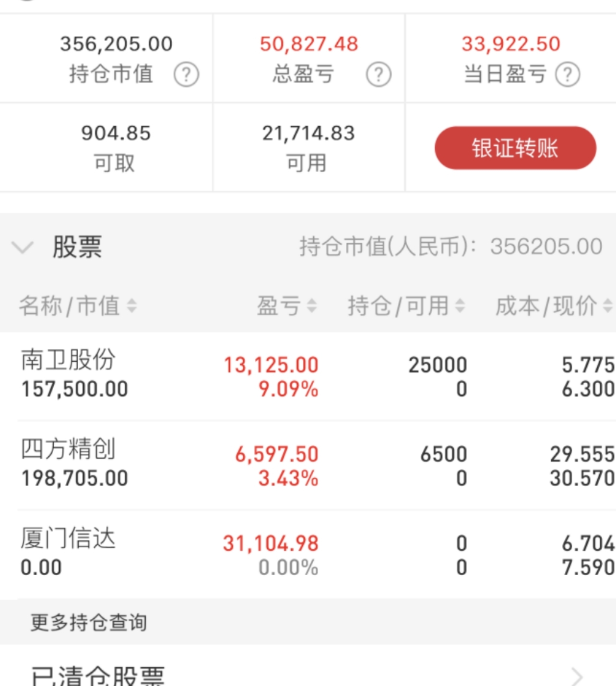Sort by 名称/市值 column arrows
616x686 pixels.
(131, 306)
